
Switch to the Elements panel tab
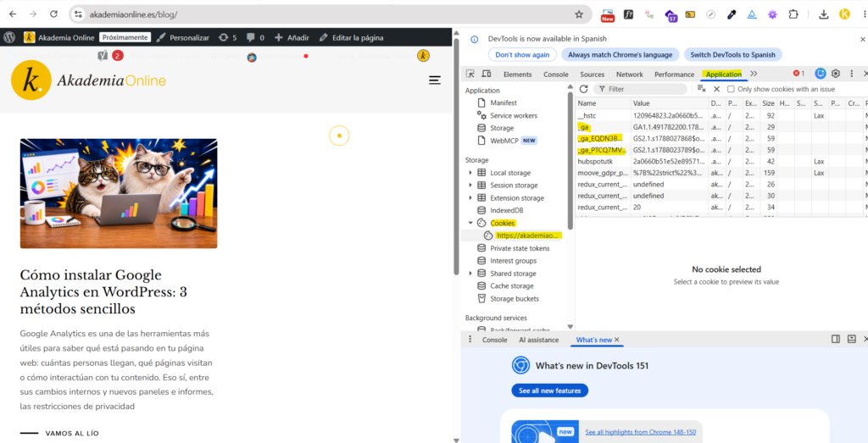(517, 74)
